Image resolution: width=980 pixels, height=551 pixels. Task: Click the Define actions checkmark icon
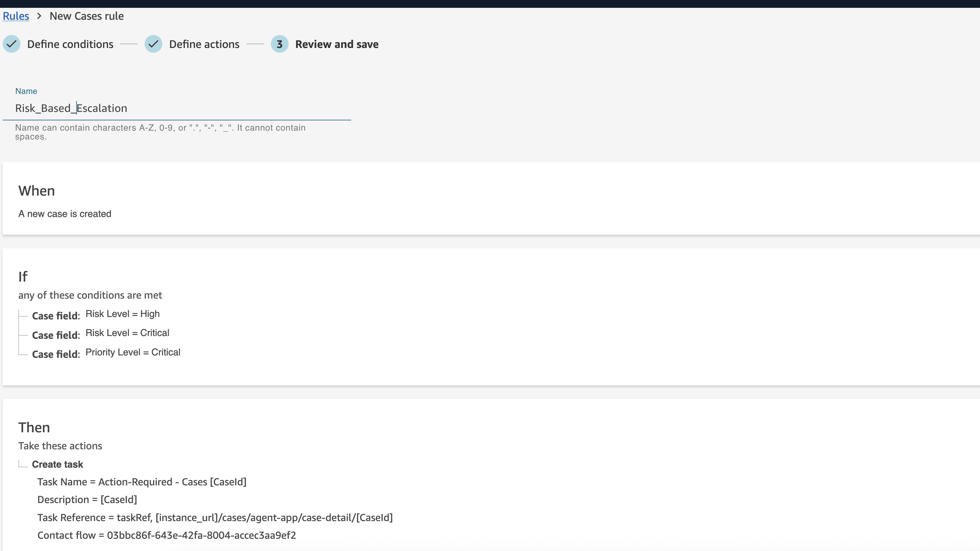[153, 44]
